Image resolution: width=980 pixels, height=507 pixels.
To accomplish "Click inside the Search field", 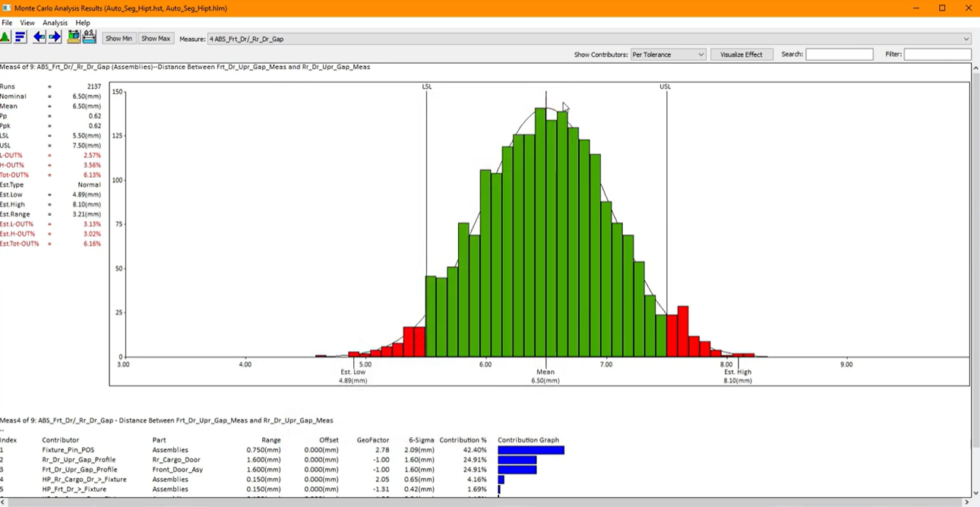I will [839, 54].
